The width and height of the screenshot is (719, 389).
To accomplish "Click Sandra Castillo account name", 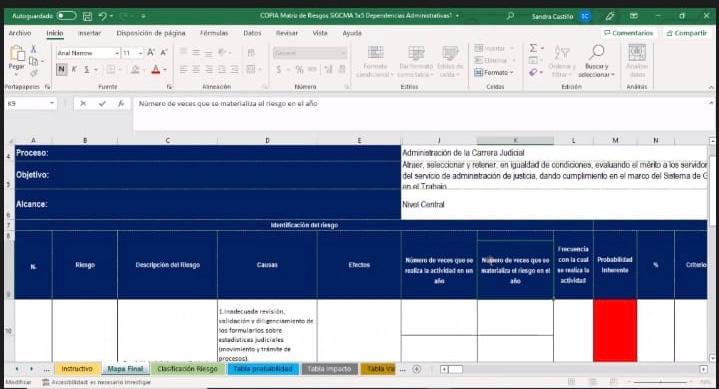I will (552, 17).
